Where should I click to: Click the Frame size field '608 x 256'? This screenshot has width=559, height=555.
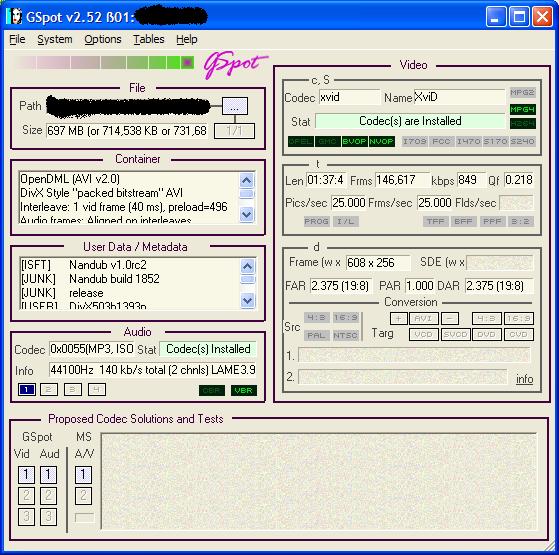tap(378, 263)
